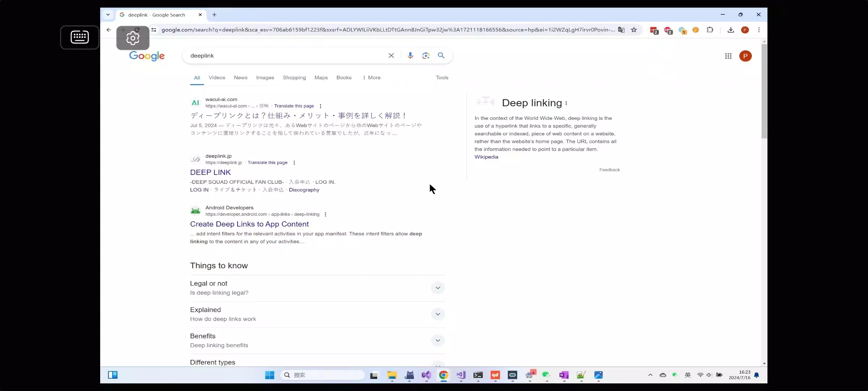868x391 pixels.
Task: Open the Wikipedia link in knowledge panel
Action: click(486, 157)
